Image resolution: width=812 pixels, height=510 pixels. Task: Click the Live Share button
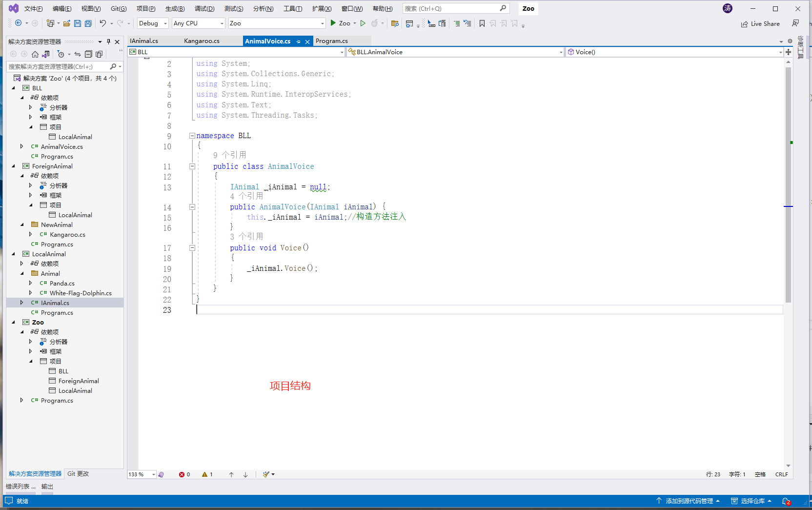click(760, 24)
